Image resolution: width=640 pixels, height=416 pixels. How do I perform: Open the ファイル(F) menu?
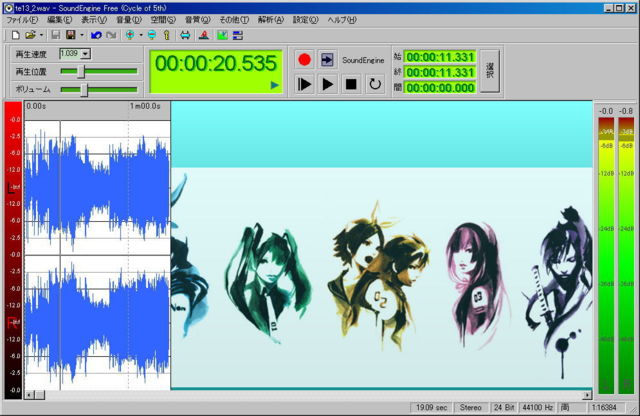22,20
